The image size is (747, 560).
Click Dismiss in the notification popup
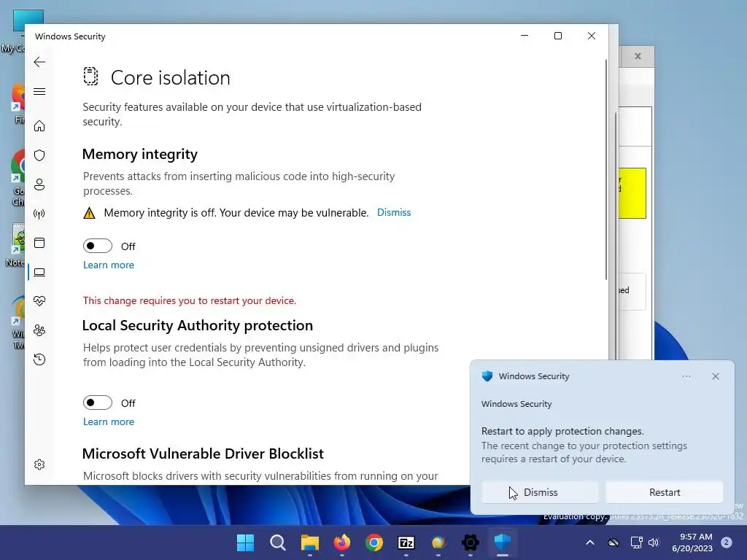(541, 492)
